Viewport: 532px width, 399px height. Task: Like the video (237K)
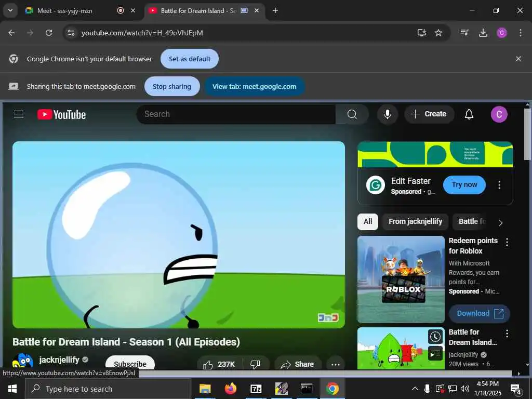219,364
